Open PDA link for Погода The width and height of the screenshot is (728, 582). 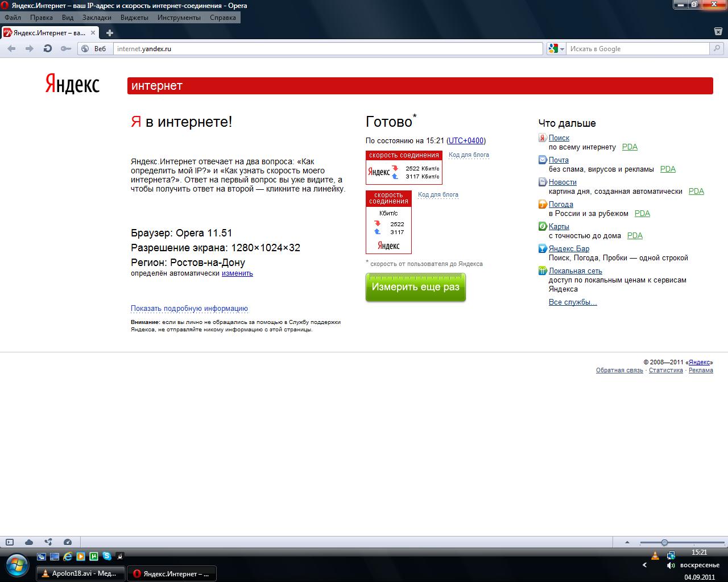[x=642, y=213]
